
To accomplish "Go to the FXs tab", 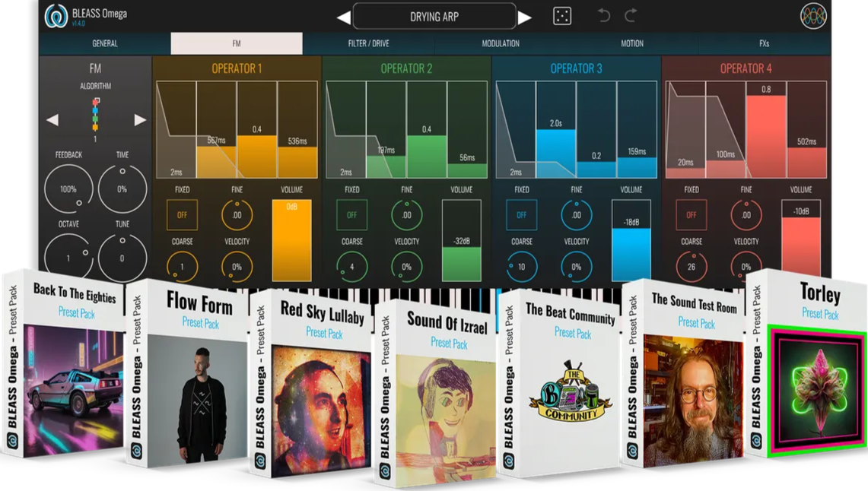I will tap(764, 43).
